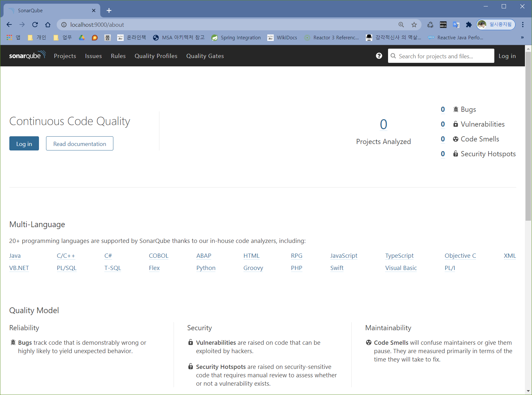Viewport: 532px width, 395px height.
Task: Open MSA 아키텍처 참고 bookmark
Action: 179,37
